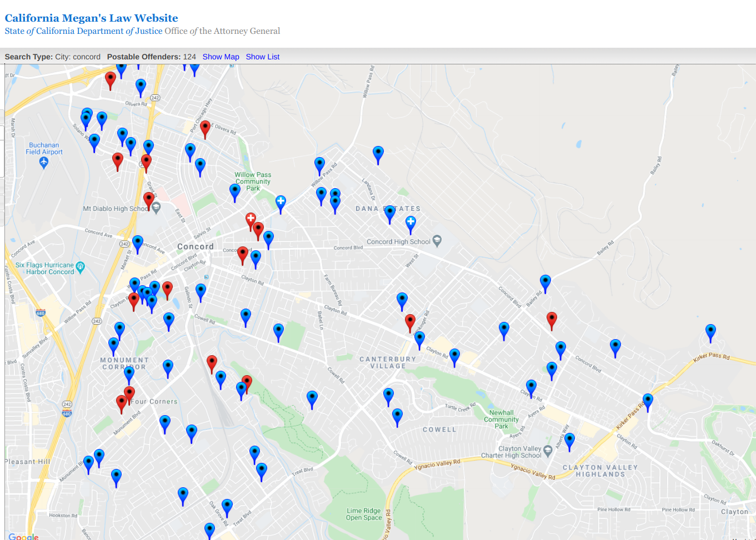Open the Show Map link
Viewport: 756px width, 540px height.
[x=221, y=57]
